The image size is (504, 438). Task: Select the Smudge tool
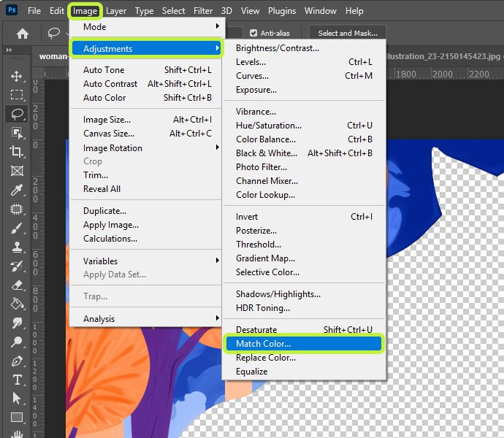coord(16,323)
